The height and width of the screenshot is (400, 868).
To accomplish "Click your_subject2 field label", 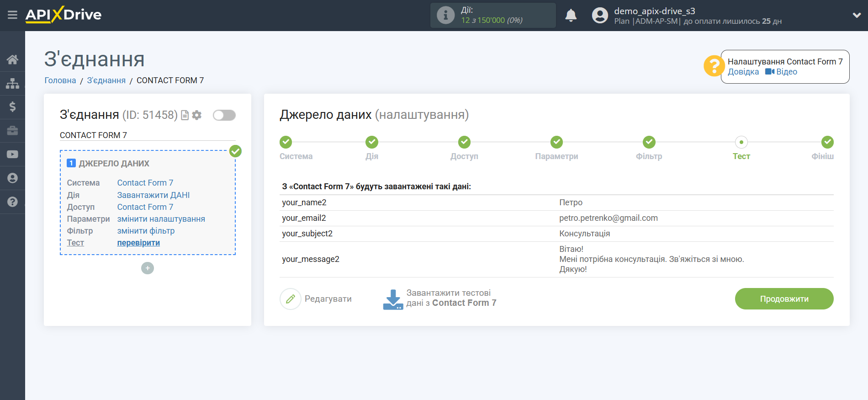I will tap(307, 234).
